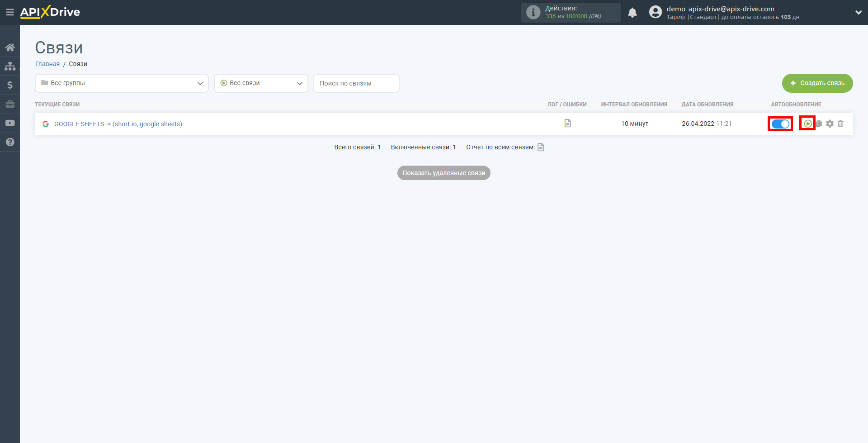Open log file for Google Sheets connection
Image resolution: width=868 pixels, height=443 pixels.
(568, 123)
